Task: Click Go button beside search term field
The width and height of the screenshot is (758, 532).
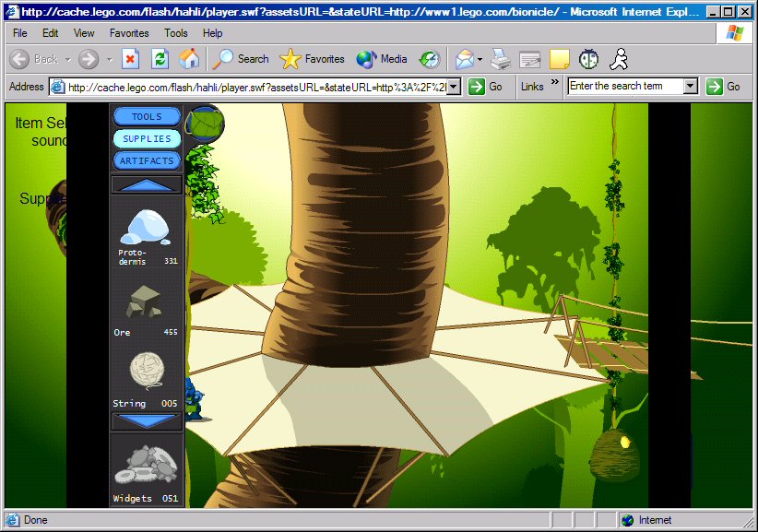Action: pyautogui.click(x=723, y=87)
